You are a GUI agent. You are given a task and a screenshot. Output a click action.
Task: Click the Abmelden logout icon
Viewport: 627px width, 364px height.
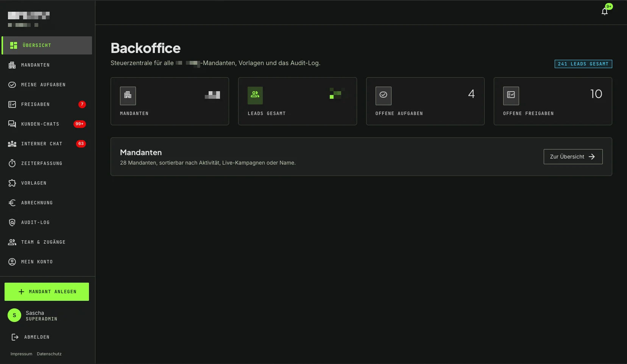coord(15,337)
